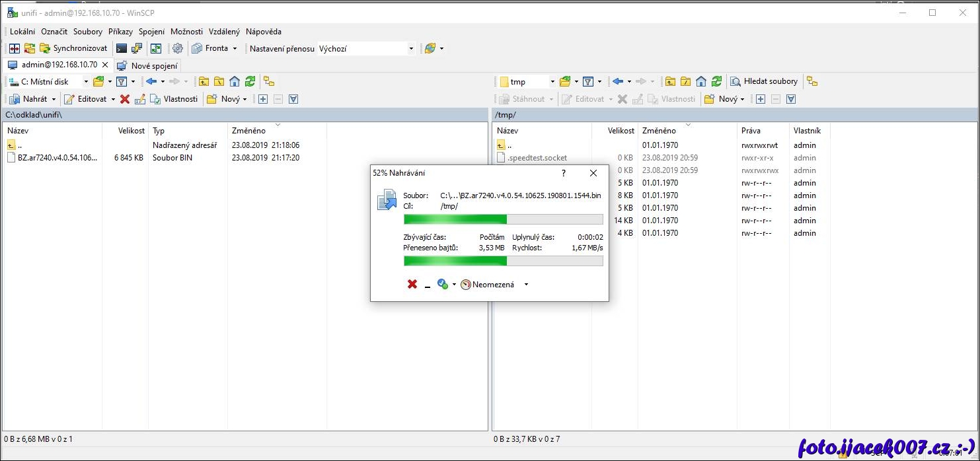The image size is (980, 461).
Task: Open the 'C: Místní disk' drive dropdown
Action: pyautogui.click(x=85, y=82)
